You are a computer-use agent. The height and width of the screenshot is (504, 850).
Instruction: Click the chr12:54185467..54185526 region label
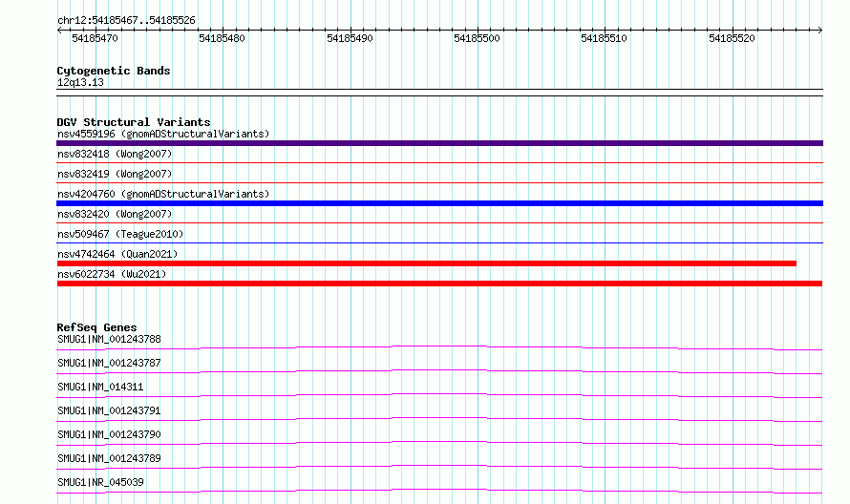click(x=126, y=20)
